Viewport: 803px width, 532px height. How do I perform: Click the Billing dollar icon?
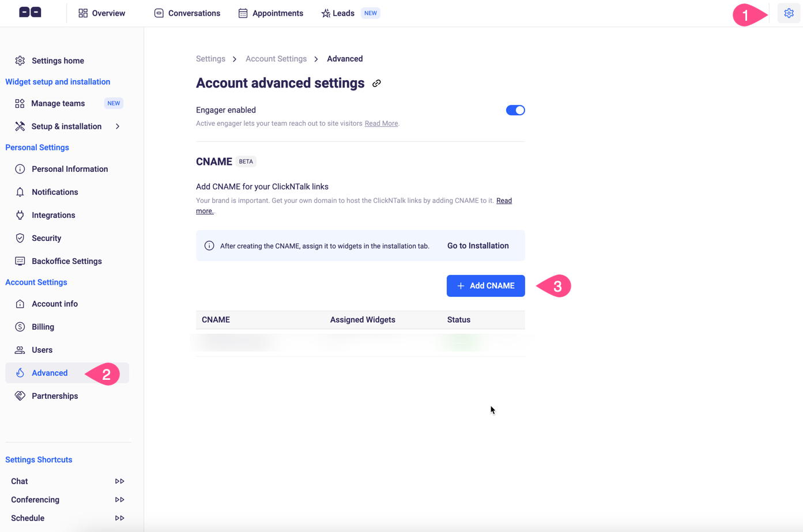[20, 326]
